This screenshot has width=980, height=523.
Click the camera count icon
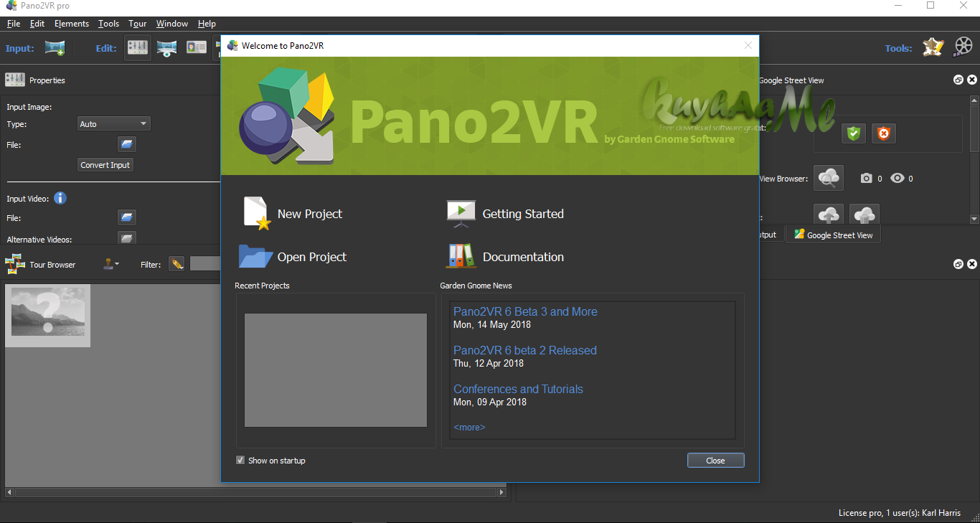pos(867,179)
